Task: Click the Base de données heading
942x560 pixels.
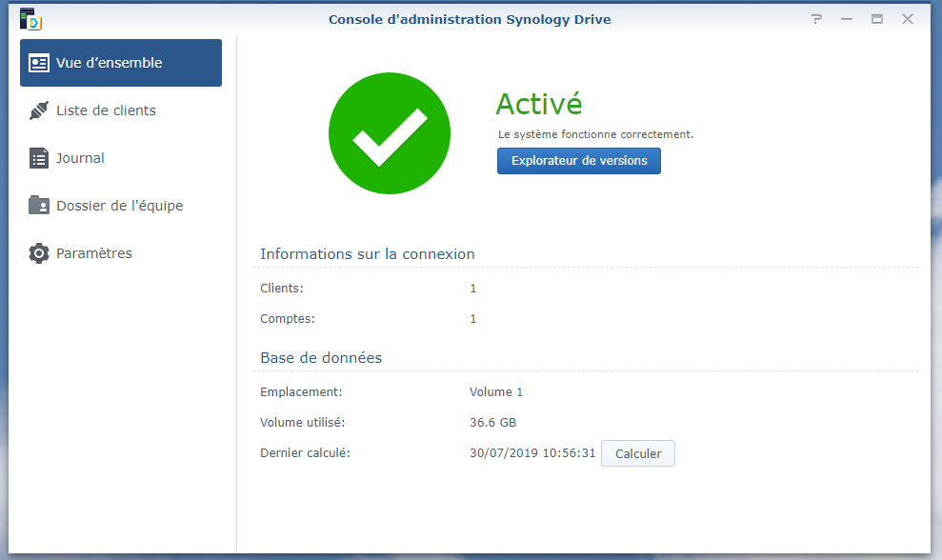Action: [321, 358]
